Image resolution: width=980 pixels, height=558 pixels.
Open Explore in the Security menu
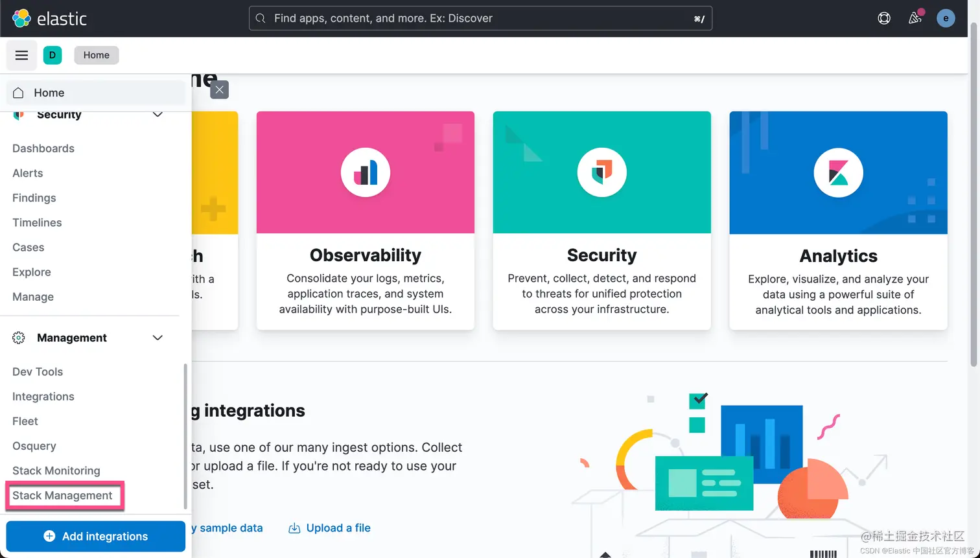pyautogui.click(x=32, y=272)
